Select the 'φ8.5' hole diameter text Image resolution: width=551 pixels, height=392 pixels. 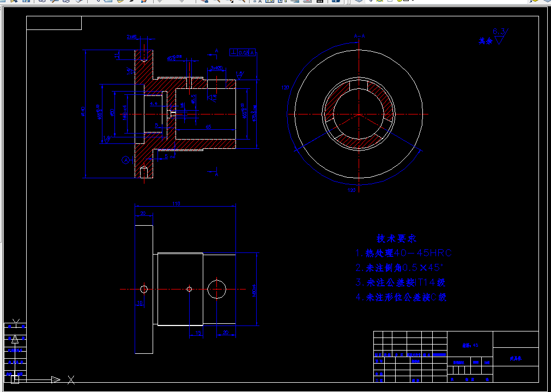(x=193, y=99)
